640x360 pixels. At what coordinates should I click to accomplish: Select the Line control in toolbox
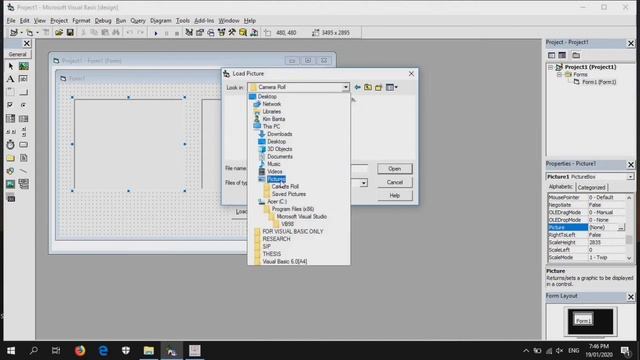pos(24,171)
